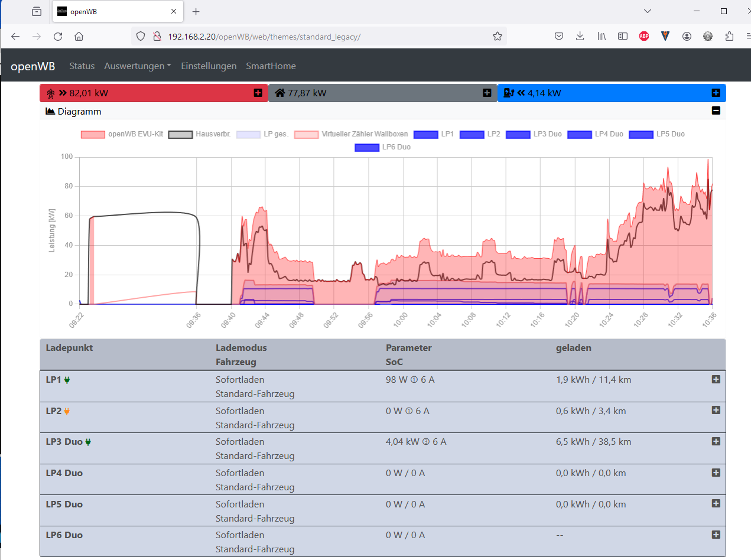Open the Pocket save icon
The height and width of the screenshot is (560, 751).
click(559, 36)
